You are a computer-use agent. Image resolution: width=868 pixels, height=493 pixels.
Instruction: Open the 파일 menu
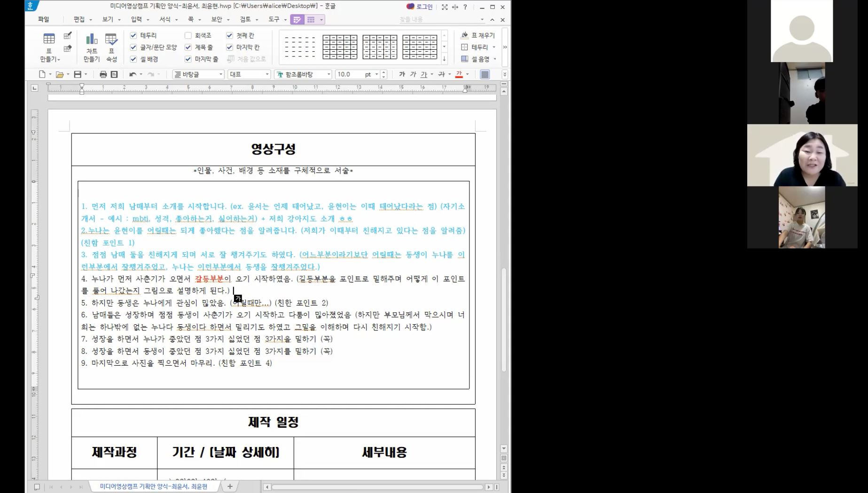click(44, 19)
